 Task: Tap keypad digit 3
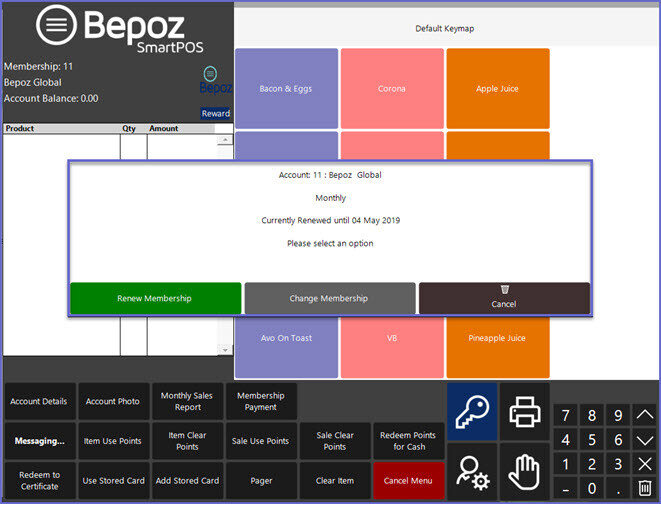tap(618, 464)
